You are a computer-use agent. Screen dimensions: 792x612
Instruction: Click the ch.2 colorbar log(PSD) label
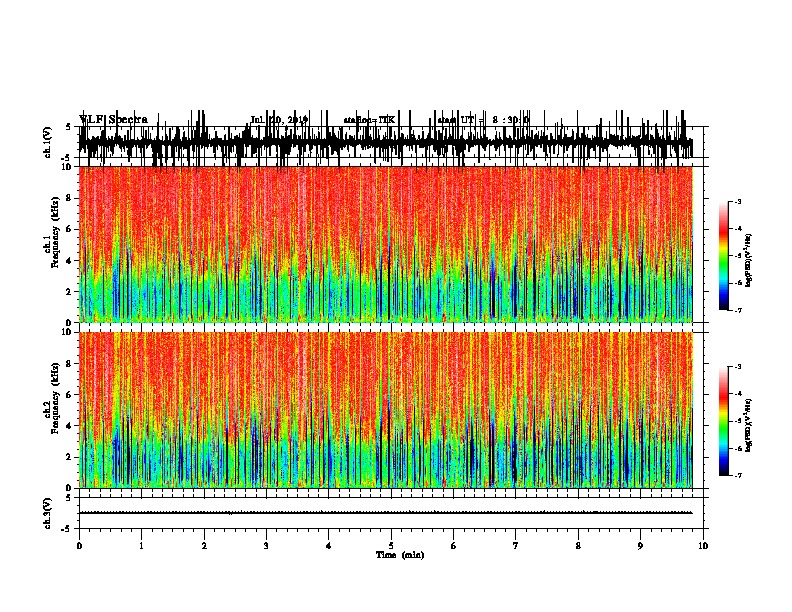click(748, 425)
